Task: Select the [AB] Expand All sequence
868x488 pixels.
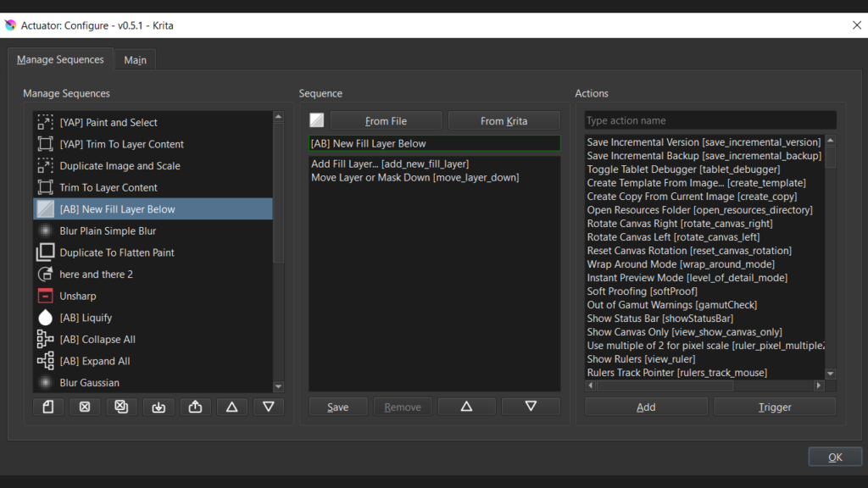Action: [153, 361]
